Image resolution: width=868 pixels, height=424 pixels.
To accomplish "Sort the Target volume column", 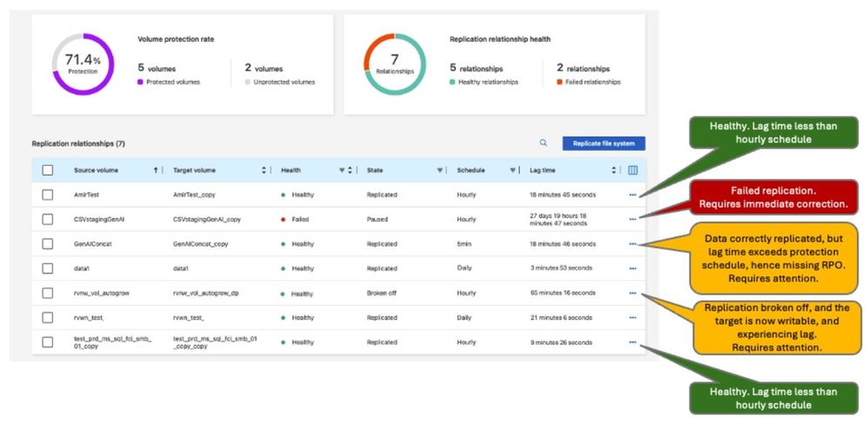I will tap(264, 170).
